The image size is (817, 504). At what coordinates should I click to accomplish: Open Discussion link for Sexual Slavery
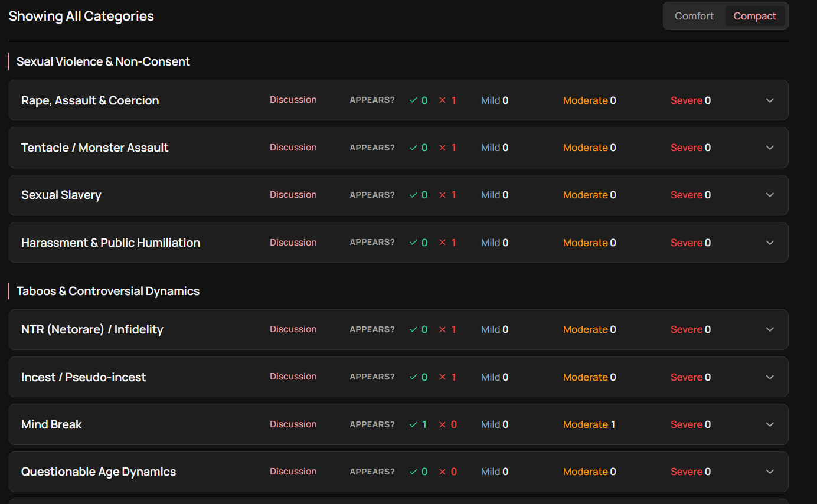point(293,195)
